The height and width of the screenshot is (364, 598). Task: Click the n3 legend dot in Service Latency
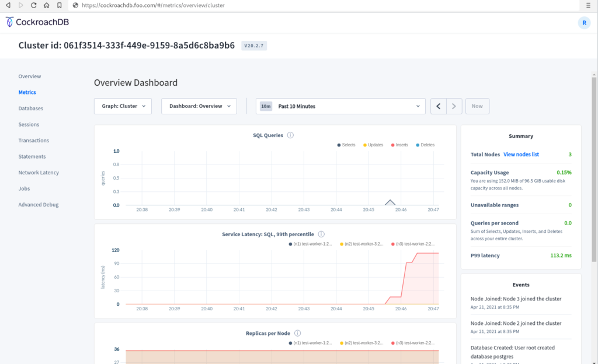coord(393,244)
